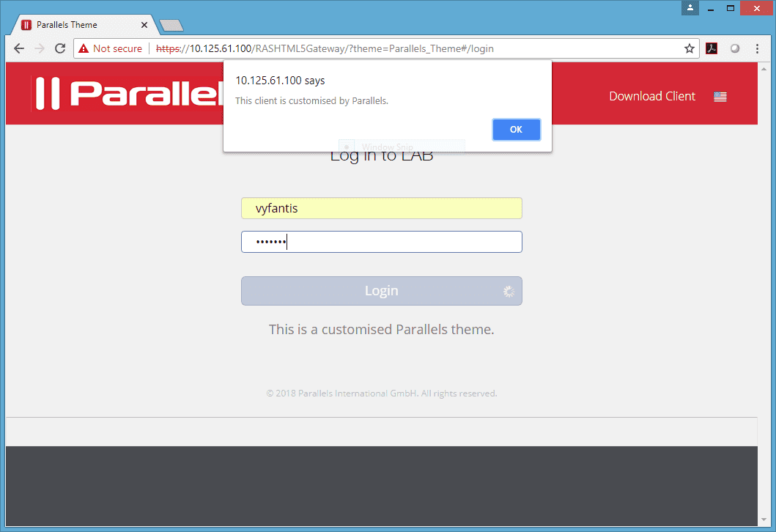776x532 pixels.
Task: Go back with the browser back arrow
Action: point(19,48)
